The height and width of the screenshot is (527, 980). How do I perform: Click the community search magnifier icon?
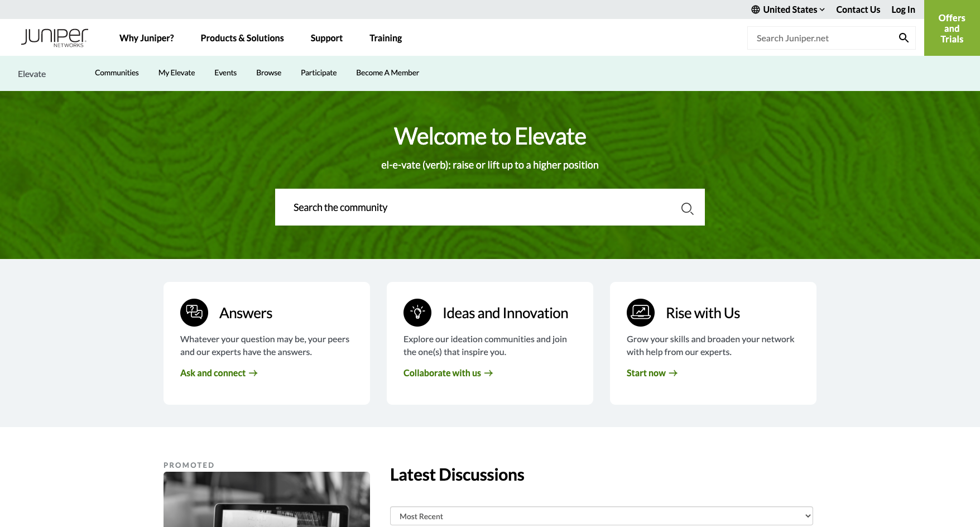click(687, 208)
